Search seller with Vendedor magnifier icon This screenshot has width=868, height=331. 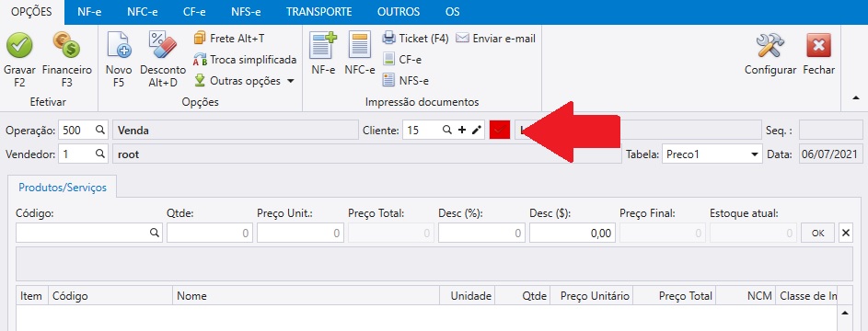pyautogui.click(x=99, y=154)
